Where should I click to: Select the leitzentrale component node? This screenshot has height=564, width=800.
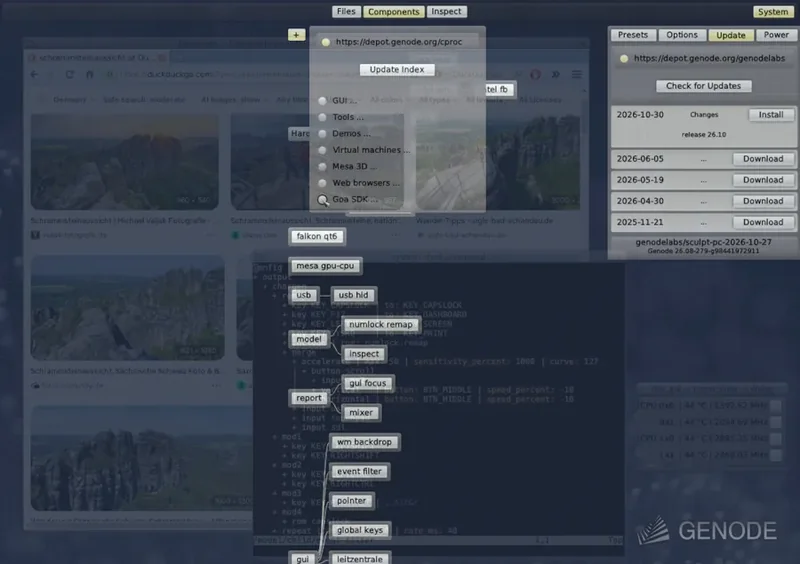point(360,559)
